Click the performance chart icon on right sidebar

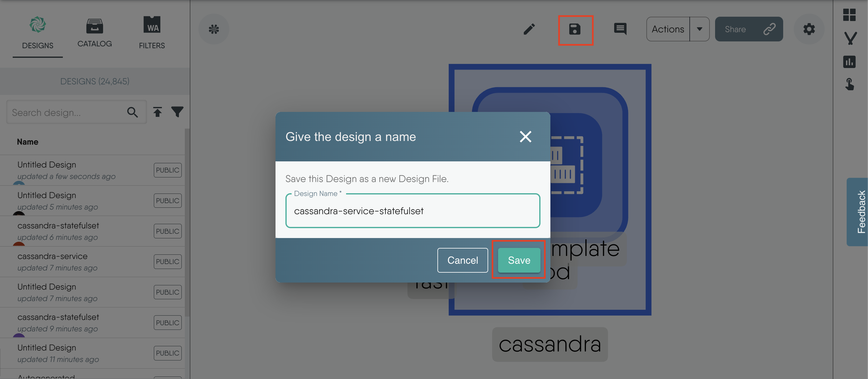click(850, 62)
